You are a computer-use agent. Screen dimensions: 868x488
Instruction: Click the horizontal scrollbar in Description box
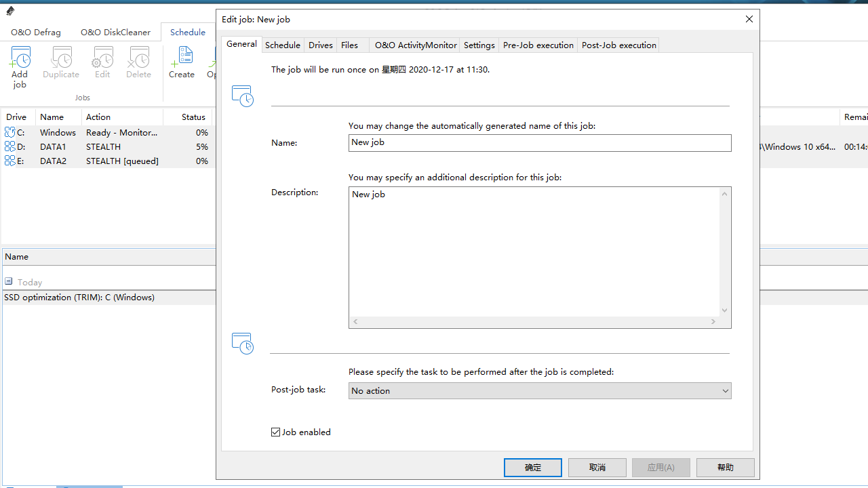coord(534,322)
